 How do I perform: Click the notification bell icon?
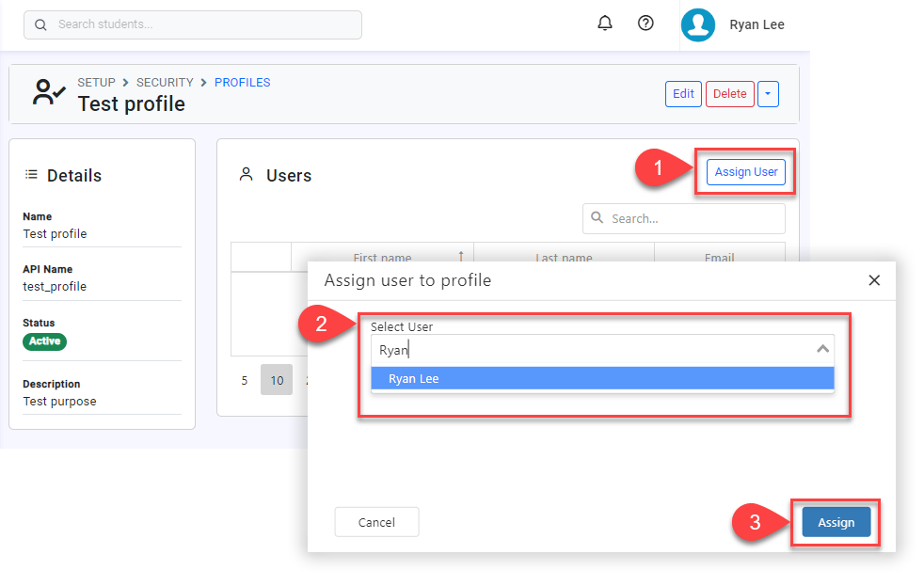605,24
